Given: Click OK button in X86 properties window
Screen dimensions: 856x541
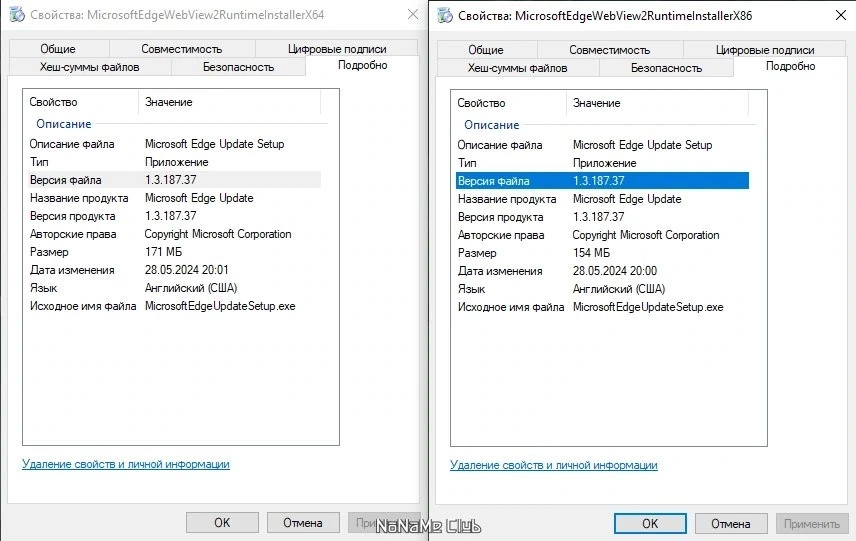Looking at the screenshot, I should pyautogui.click(x=650, y=524).
